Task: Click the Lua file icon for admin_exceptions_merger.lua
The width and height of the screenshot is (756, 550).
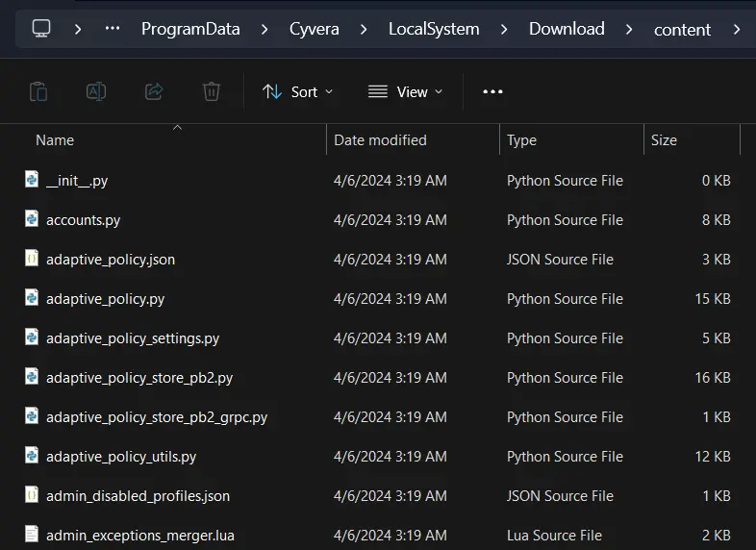Action: [32, 535]
